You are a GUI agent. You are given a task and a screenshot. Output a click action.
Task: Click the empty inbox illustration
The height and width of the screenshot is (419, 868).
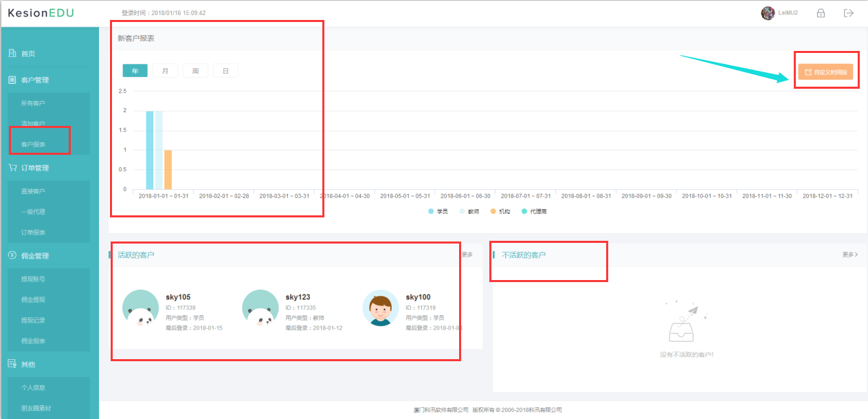tap(685, 322)
